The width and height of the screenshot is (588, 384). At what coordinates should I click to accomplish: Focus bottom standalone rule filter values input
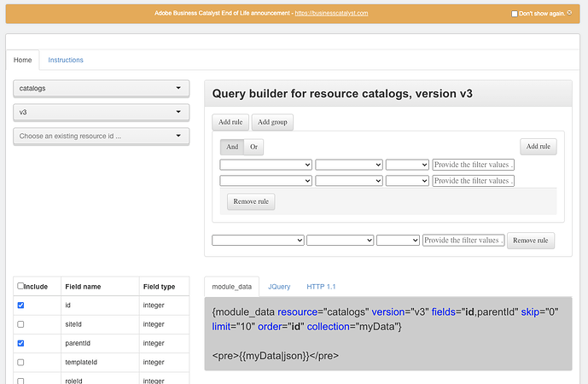pos(463,241)
